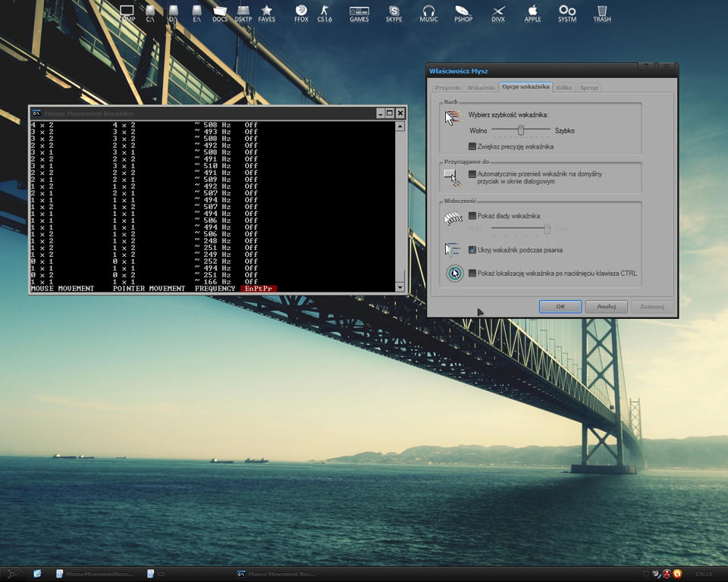728x582 pixels.
Task: Click the Anuluj button
Action: coord(607,306)
